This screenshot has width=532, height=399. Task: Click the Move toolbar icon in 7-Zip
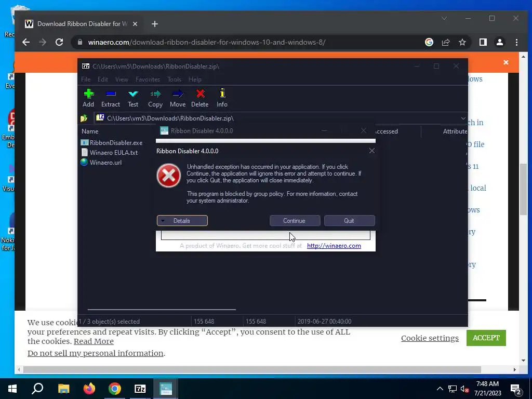pos(178,98)
